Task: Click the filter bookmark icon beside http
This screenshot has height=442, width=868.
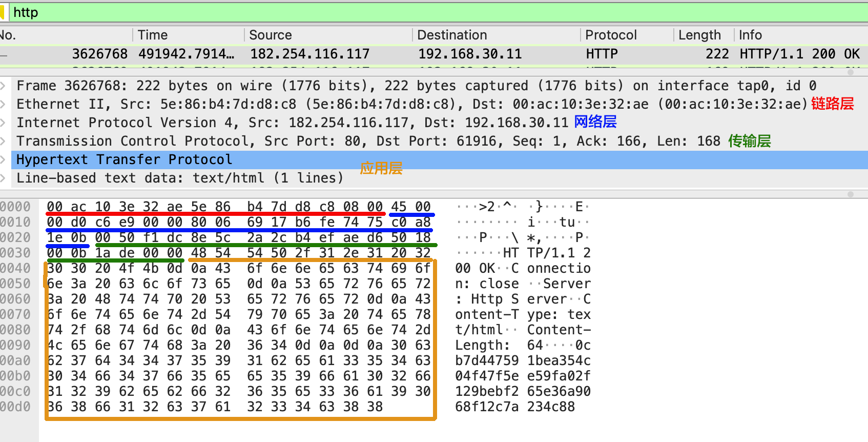Action: tap(2, 12)
